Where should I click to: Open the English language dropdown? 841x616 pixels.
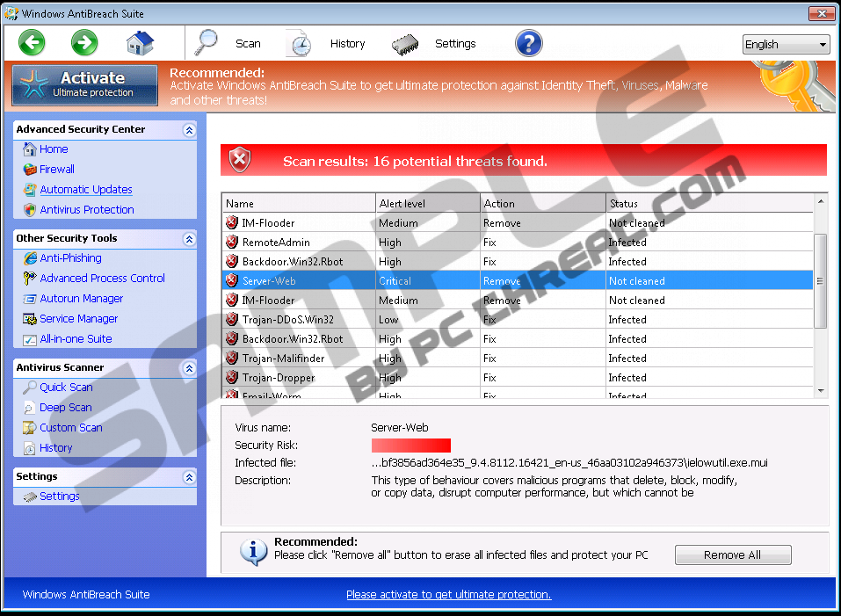click(x=786, y=45)
